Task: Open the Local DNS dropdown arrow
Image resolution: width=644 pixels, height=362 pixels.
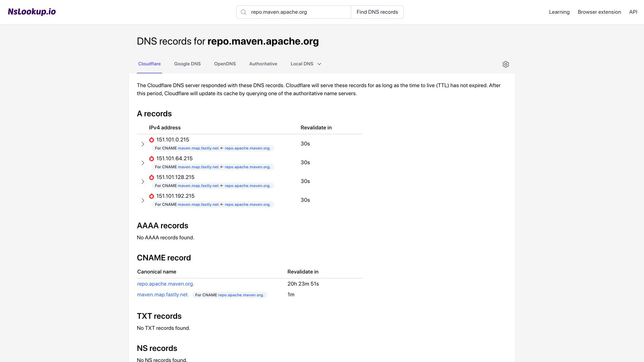Action: 319,64
